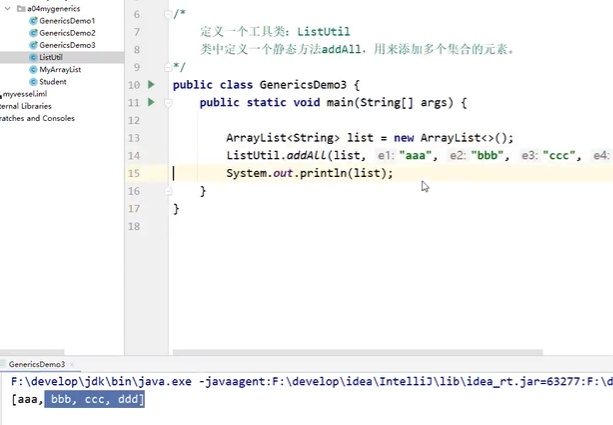
Task: Click GenericsDemo3 class icon
Action: coord(33,45)
